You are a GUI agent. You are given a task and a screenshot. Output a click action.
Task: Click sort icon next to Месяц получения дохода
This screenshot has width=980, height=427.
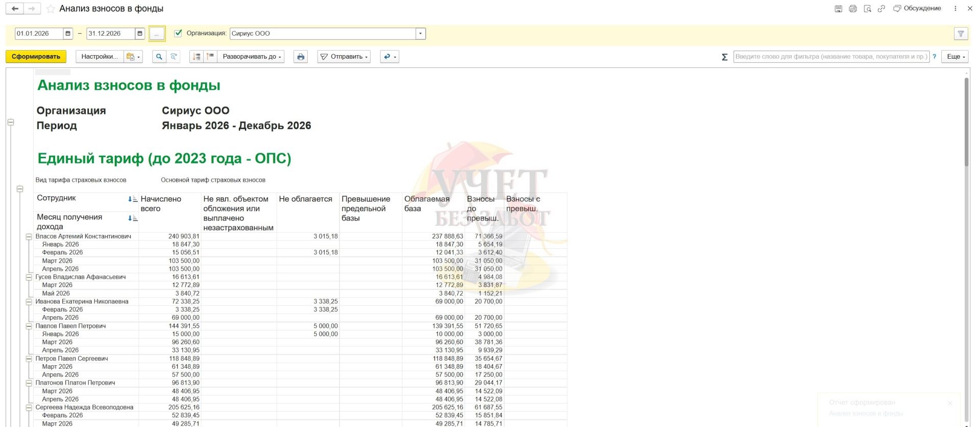pos(133,218)
